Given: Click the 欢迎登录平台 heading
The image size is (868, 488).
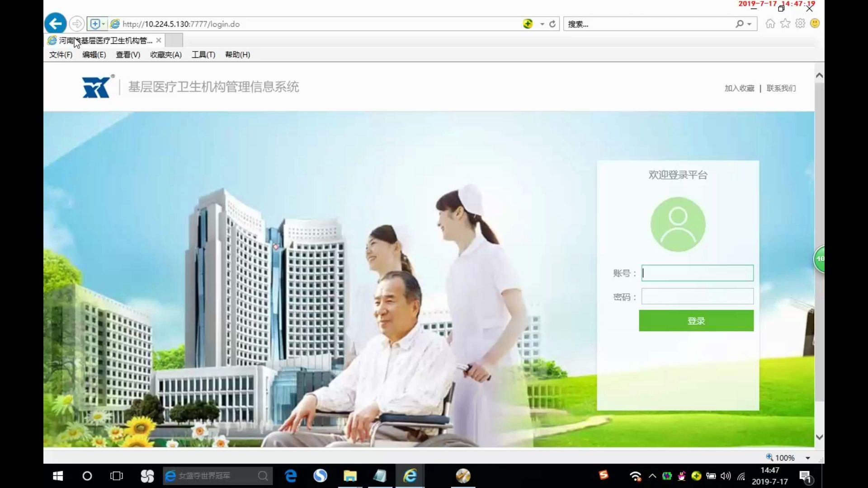Looking at the screenshot, I should pyautogui.click(x=678, y=175).
